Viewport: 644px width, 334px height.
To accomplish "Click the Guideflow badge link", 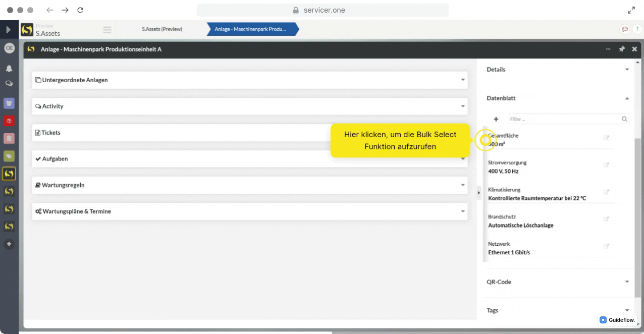I will point(617,320).
